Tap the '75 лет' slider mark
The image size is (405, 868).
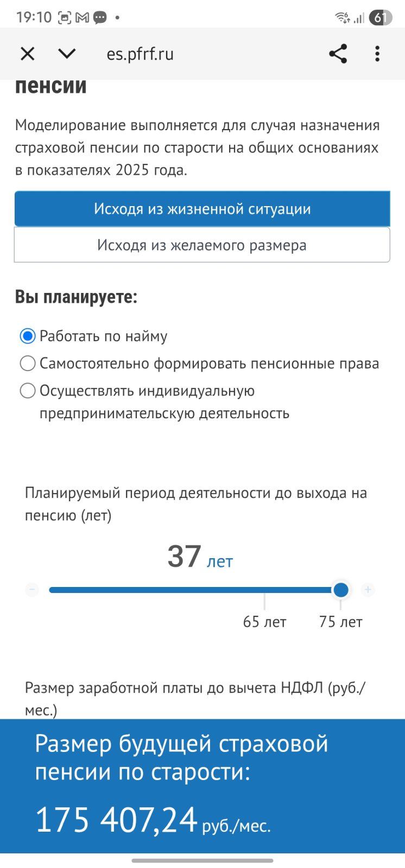(x=340, y=622)
